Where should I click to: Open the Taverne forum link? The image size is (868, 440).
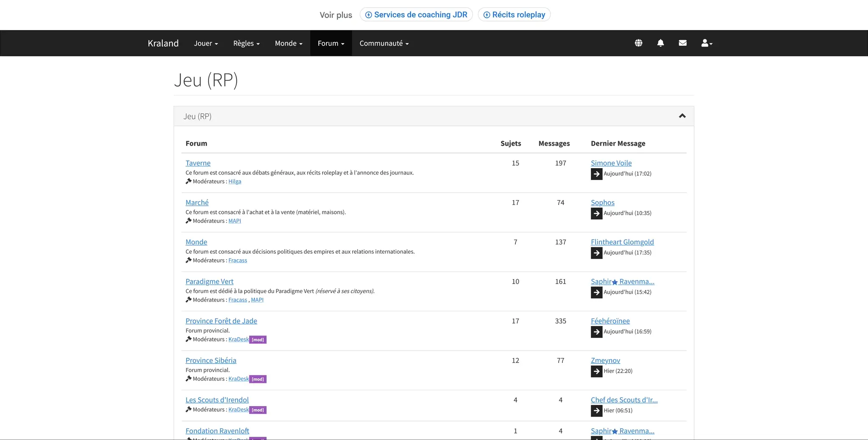click(198, 163)
